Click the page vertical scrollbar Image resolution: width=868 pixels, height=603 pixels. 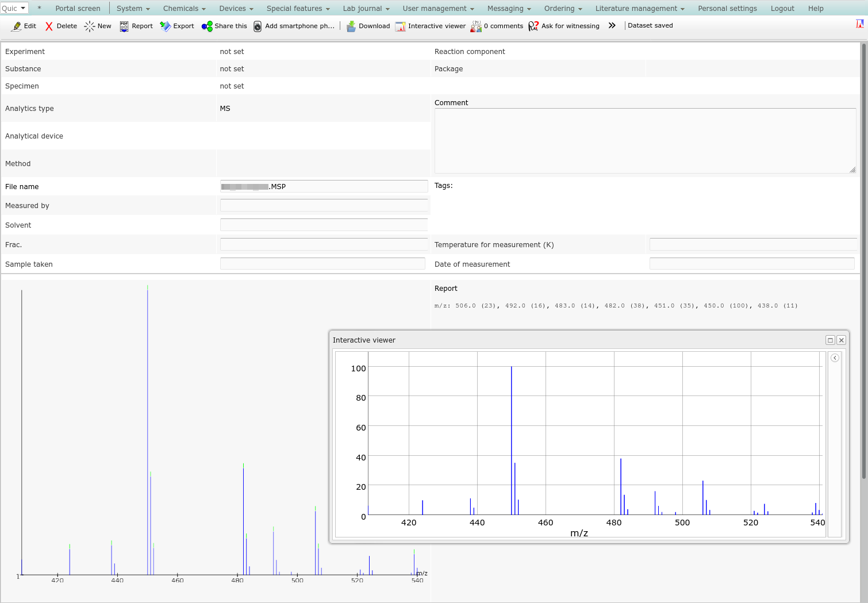(x=863, y=259)
